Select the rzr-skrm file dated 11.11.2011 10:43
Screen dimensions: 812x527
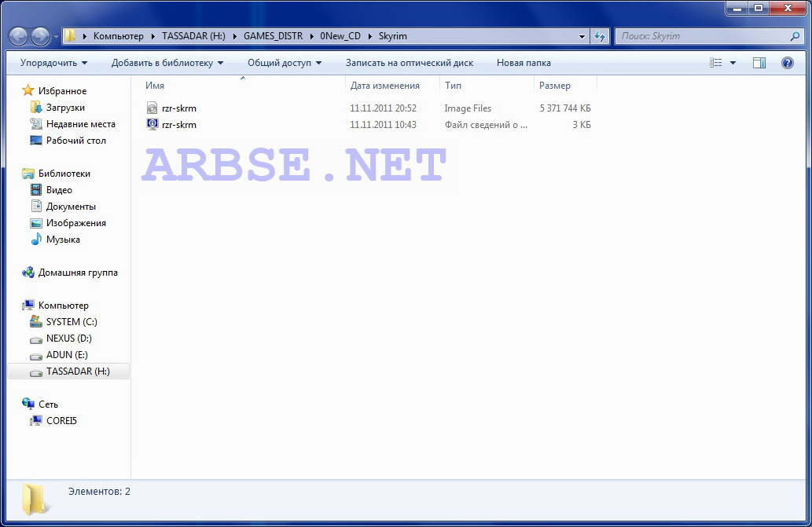(x=179, y=125)
